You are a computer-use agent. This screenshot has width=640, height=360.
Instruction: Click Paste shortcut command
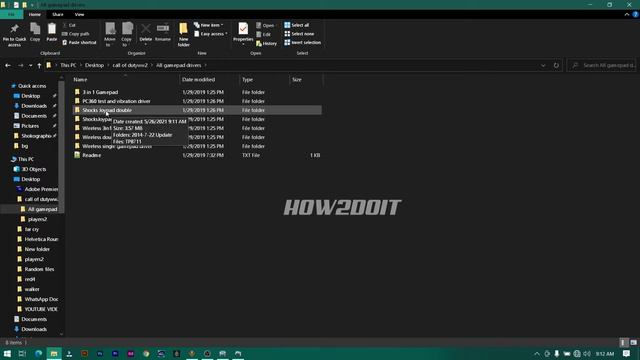coord(79,42)
